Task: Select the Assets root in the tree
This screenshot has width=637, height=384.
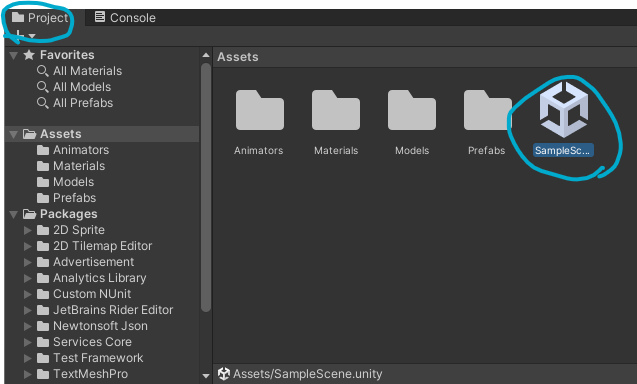Action: coord(102,134)
